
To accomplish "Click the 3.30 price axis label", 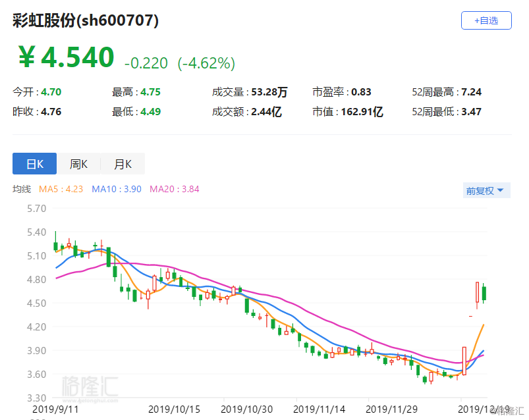I will (x=36, y=398).
